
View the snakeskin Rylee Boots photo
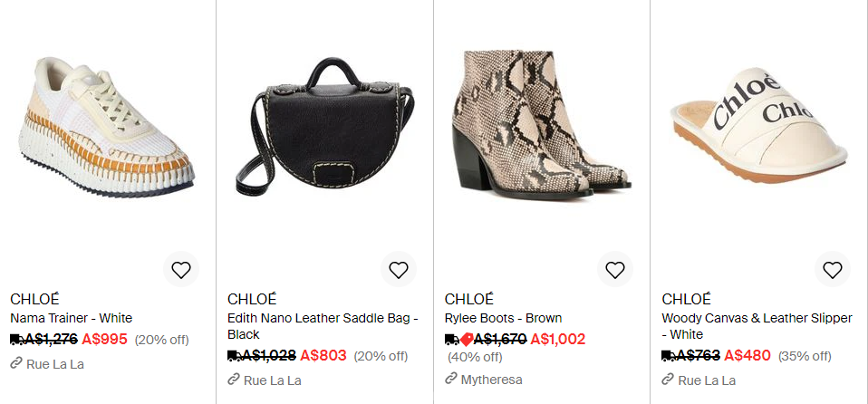click(542, 125)
